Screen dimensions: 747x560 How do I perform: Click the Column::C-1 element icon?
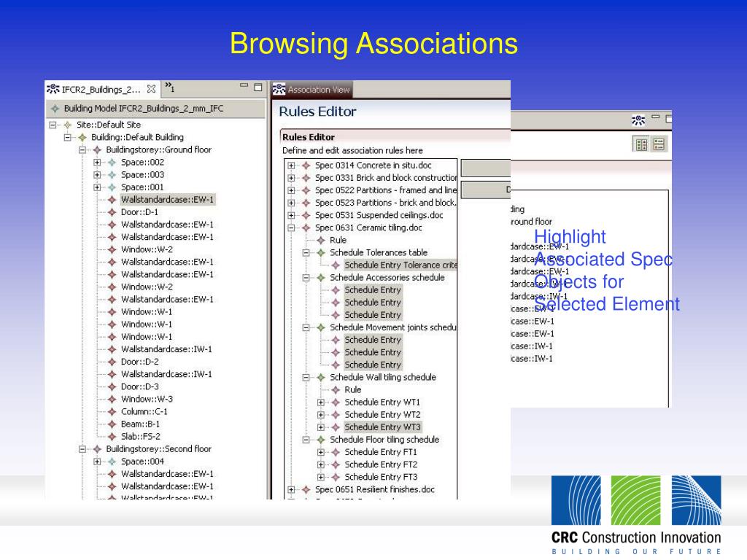(112, 411)
